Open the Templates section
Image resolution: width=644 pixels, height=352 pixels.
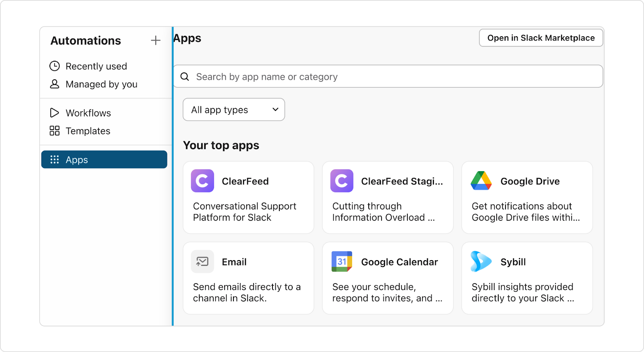pyautogui.click(x=88, y=131)
